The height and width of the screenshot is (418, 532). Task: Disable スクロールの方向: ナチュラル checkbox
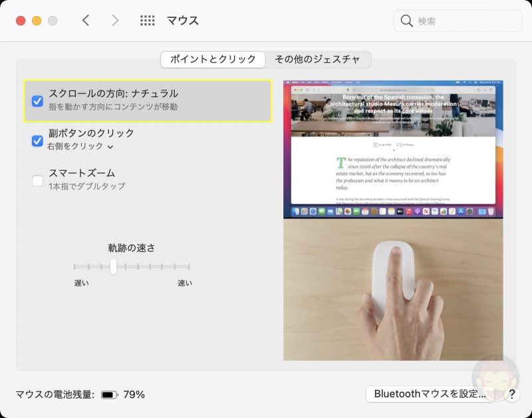click(37, 101)
